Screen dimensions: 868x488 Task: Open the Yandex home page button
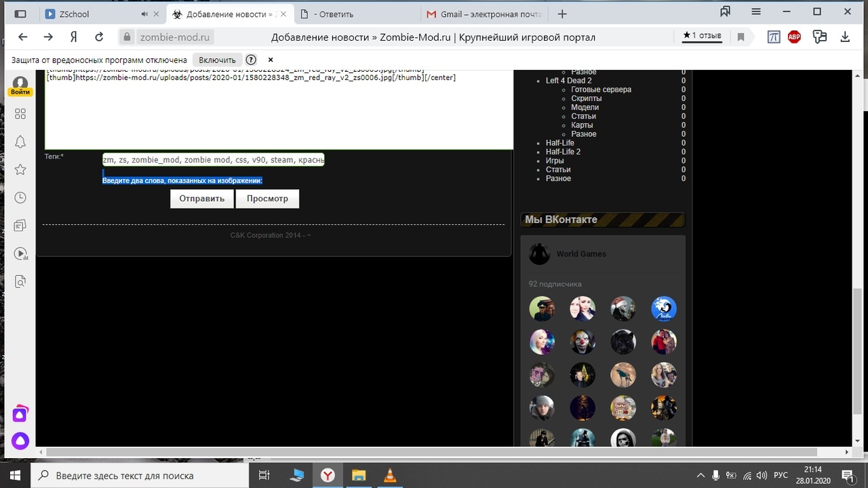73,37
